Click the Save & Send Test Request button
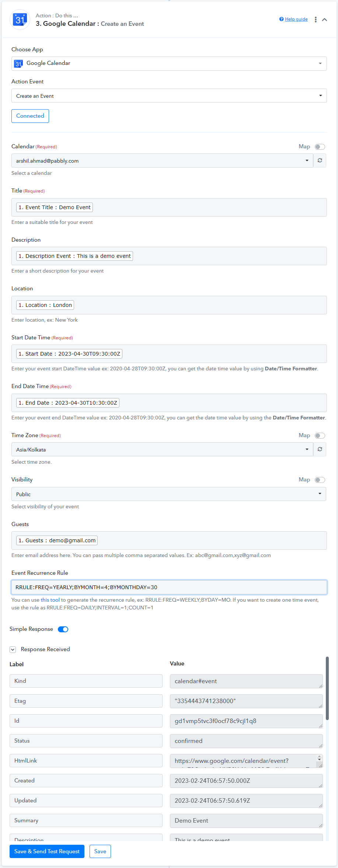 tap(47, 851)
